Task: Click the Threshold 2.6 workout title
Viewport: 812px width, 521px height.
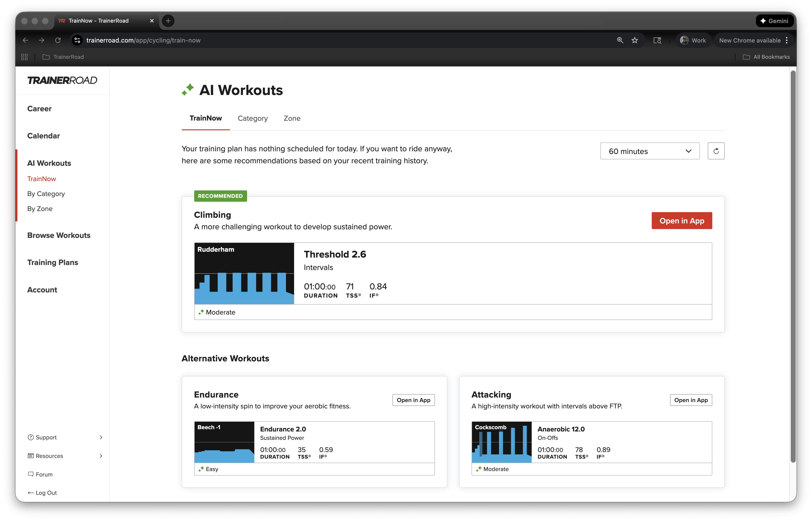Action: 335,254
